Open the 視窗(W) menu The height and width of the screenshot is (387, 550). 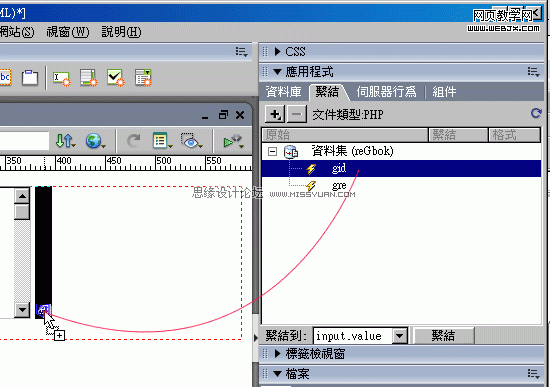tap(68, 32)
